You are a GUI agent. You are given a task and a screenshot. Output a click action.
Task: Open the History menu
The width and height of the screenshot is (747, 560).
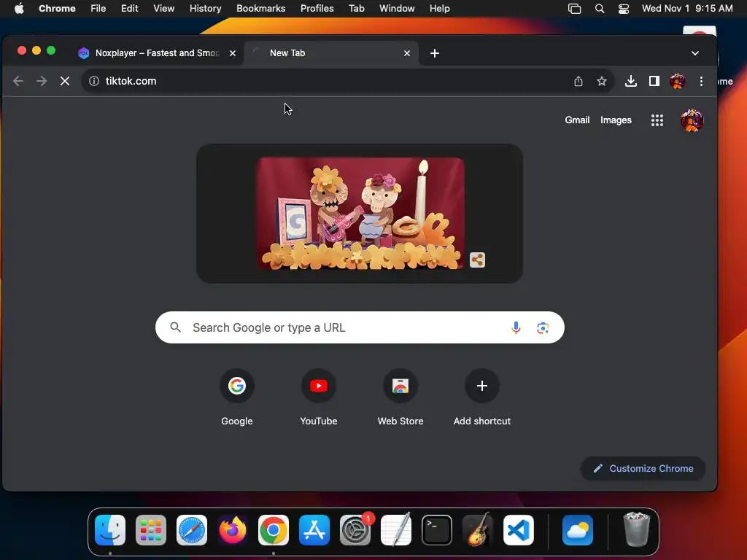(205, 9)
